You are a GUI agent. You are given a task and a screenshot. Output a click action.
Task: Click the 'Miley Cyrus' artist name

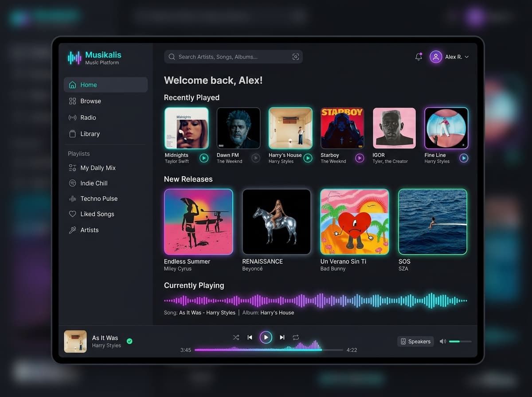click(x=178, y=269)
